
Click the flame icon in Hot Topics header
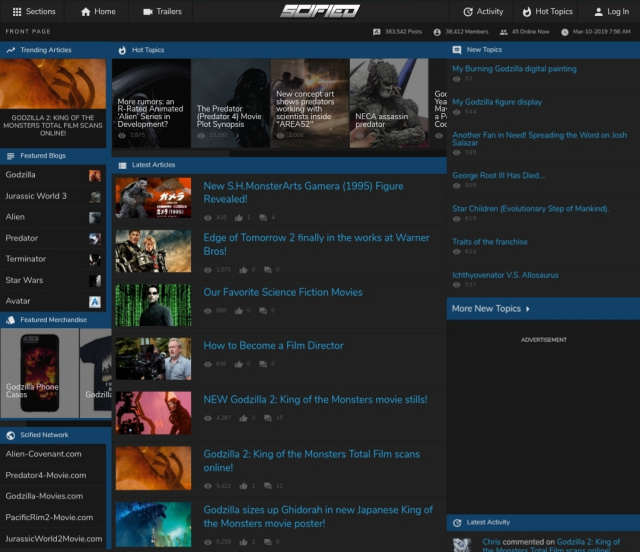click(122, 50)
